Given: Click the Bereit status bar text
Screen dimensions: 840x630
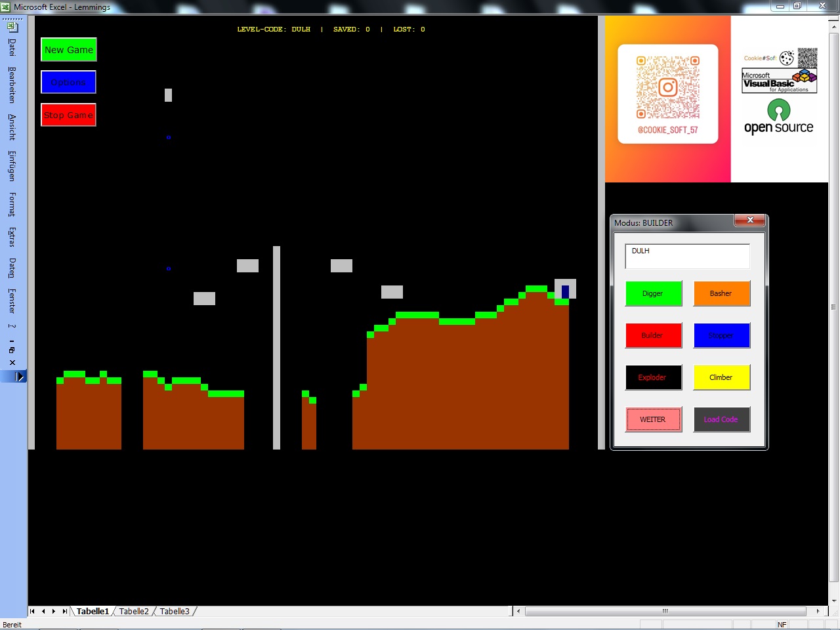Looking at the screenshot, I should [12, 625].
